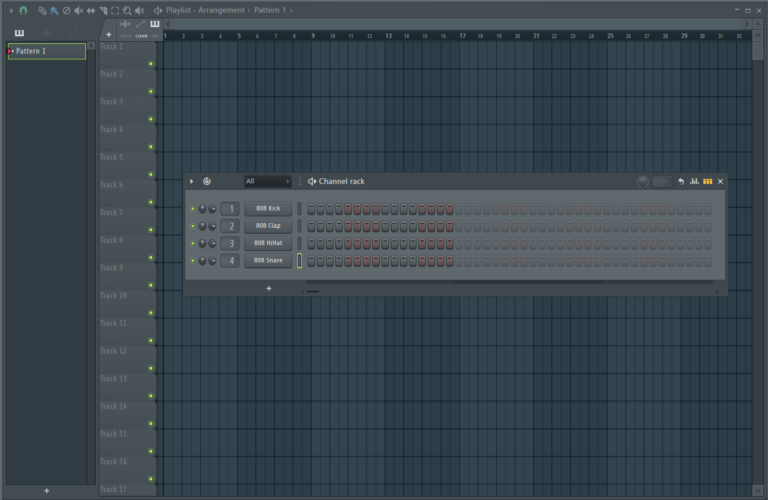The image size is (768, 500).
Task: Adjust the Channel rack swing knob
Action: click(x=643, y=182)
